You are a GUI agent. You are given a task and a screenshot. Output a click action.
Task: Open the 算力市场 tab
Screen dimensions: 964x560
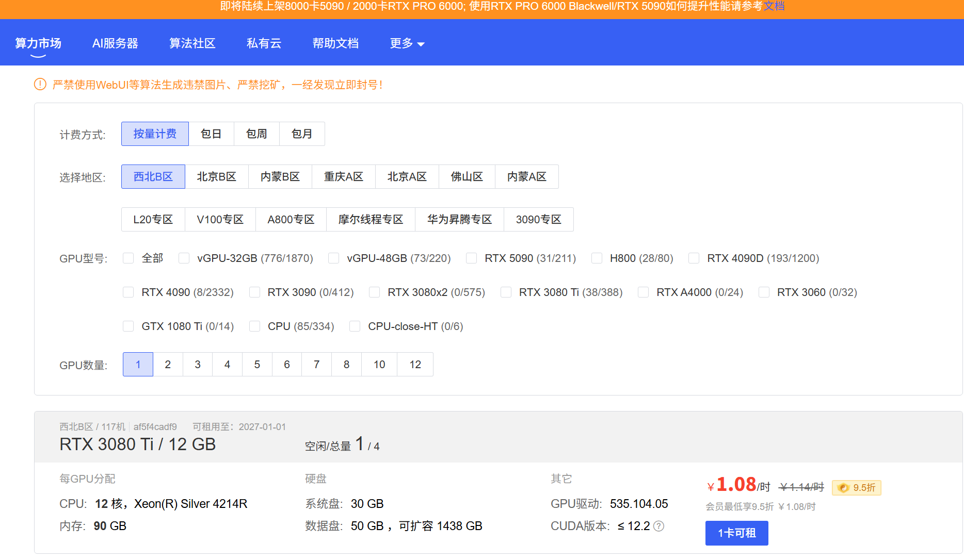(38, 43)
